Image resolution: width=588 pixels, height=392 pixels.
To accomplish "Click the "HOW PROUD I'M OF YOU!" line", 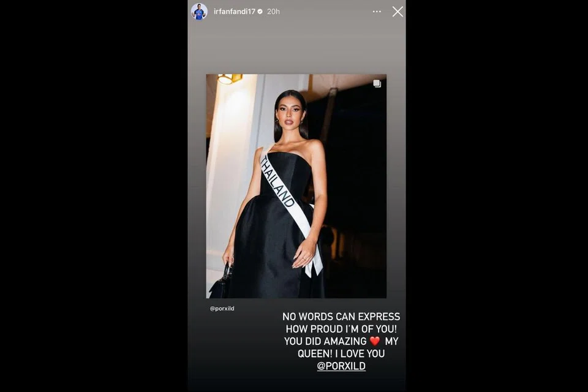I will [x=341, y=328].
